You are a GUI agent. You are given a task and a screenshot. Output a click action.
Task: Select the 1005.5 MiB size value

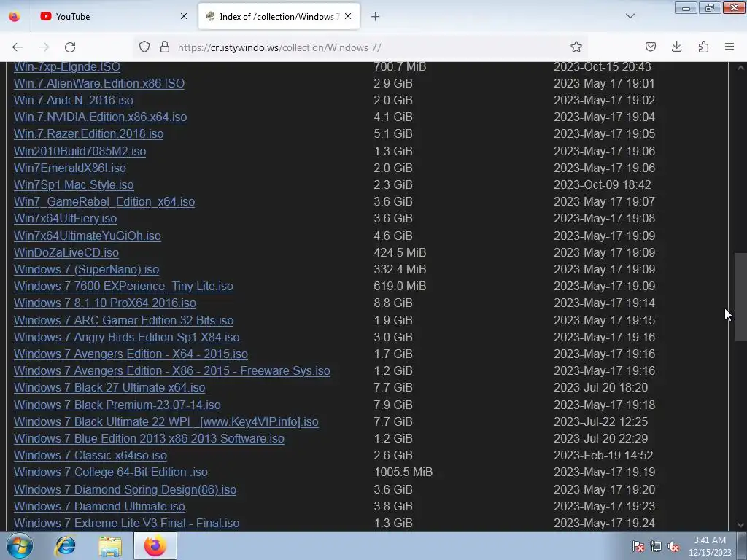point(403,472)
